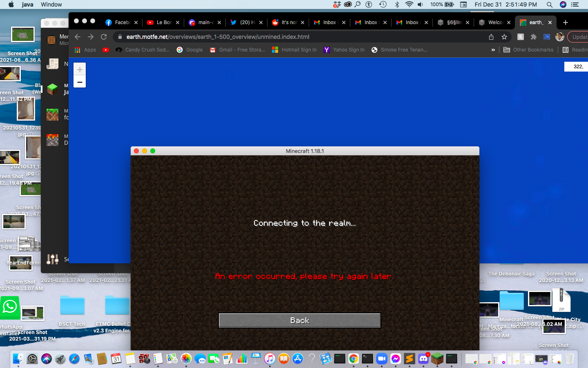
Task: Open the Yahoo Sign In bookmark
Action: (344, 50)
